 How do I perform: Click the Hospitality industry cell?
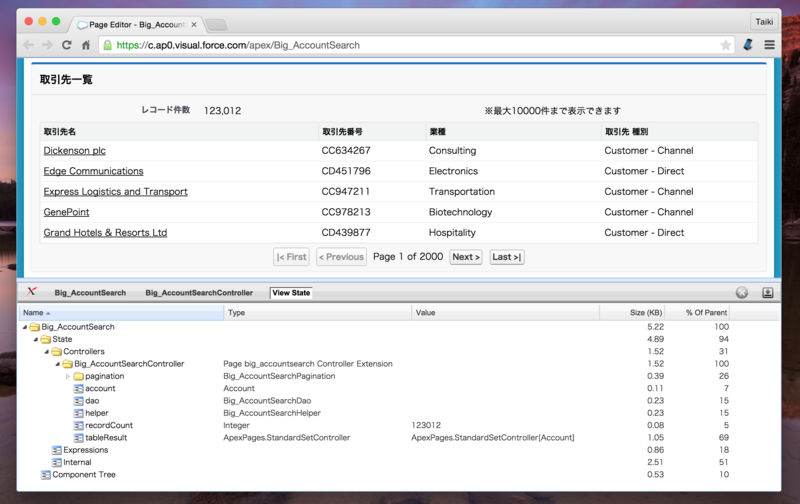(452, 233)
